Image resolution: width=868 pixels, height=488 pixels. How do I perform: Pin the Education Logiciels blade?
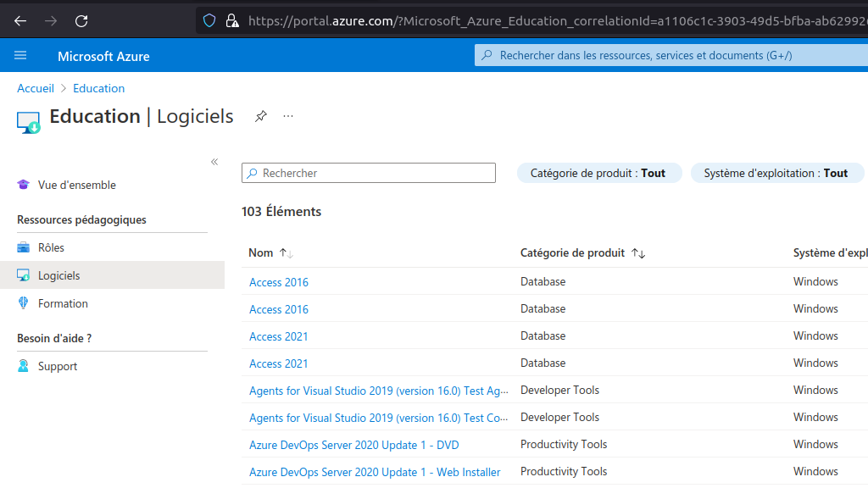coord(261,116)
